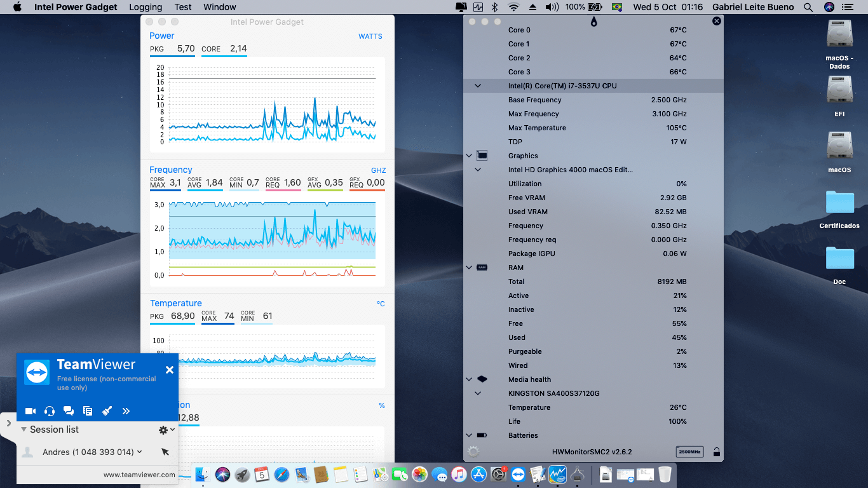Open the Andres session dropdown arrow

[x=139, y=452]
